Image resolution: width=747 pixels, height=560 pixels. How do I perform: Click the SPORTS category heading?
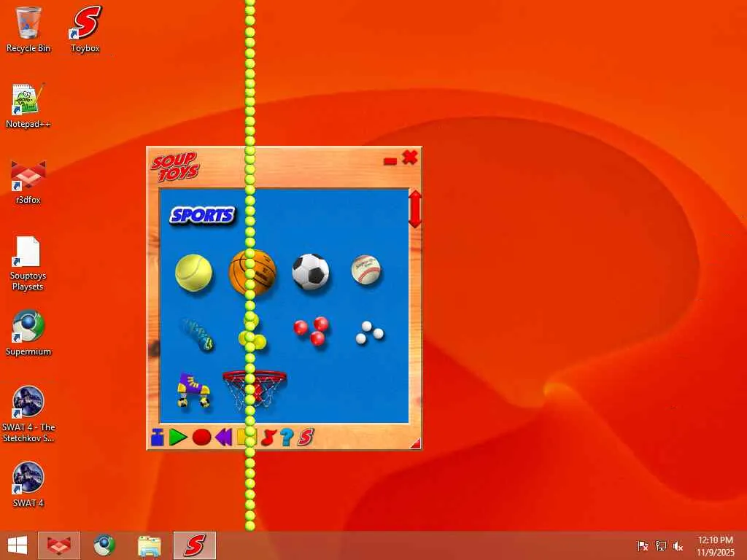pos(202,215)
